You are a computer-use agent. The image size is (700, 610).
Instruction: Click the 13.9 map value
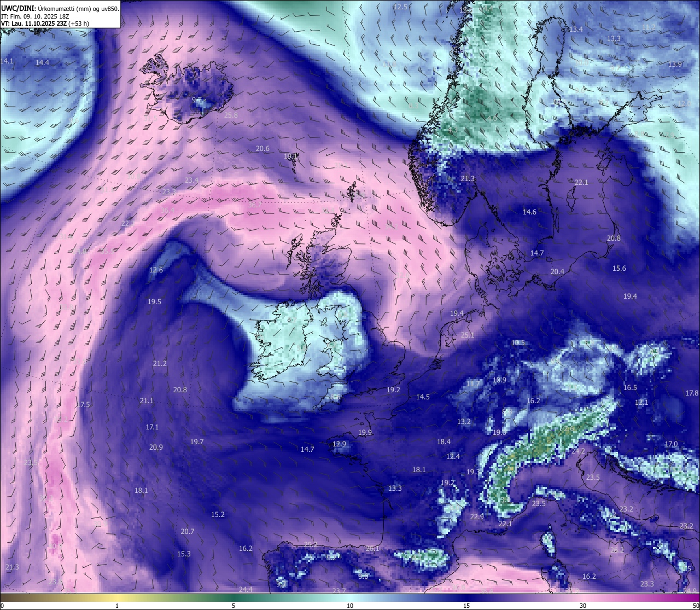675,65
